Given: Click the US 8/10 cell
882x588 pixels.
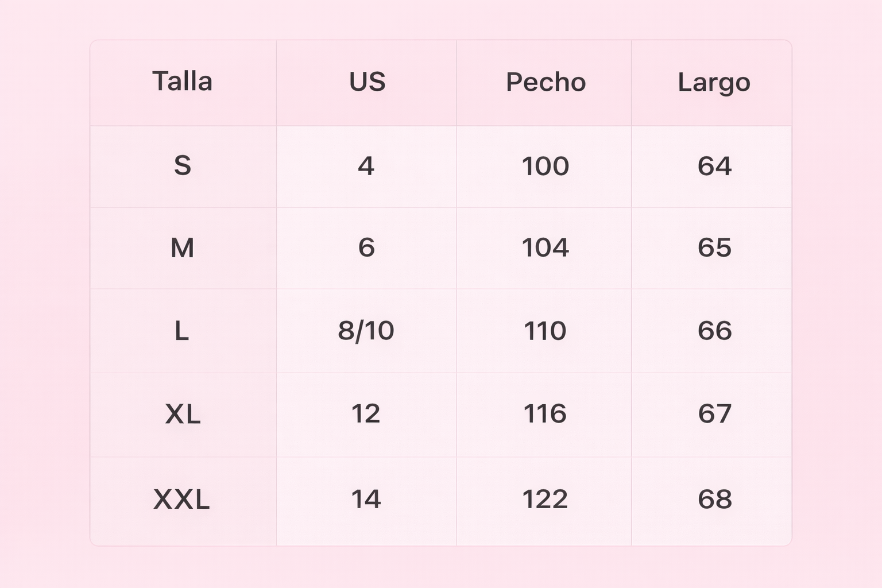Looking at the screenshot, I should pos(366,331).
